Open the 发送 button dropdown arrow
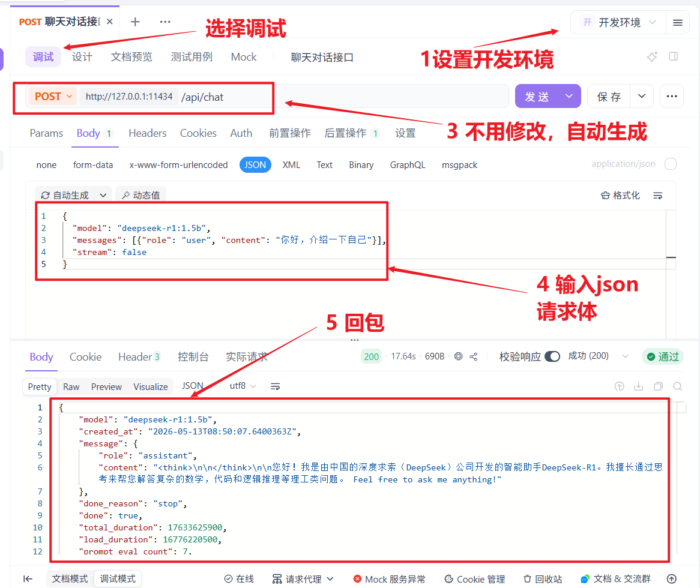 click(569, 97)
